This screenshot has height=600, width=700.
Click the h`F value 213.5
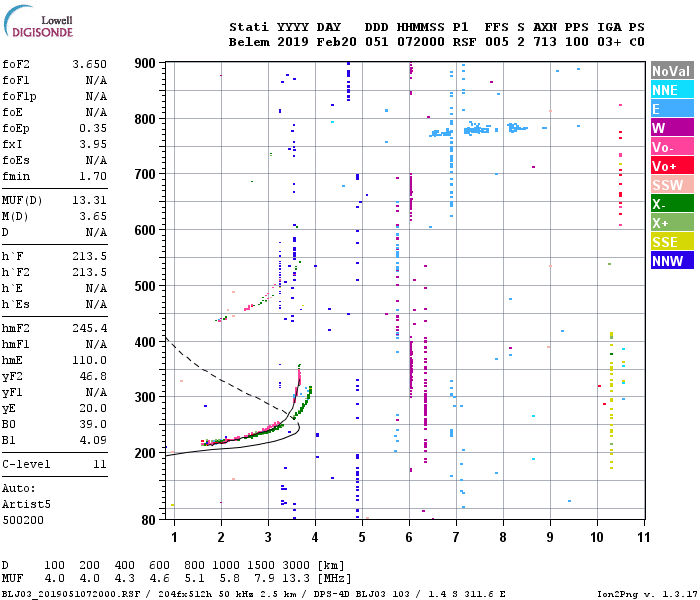click(x=90, y=256)
